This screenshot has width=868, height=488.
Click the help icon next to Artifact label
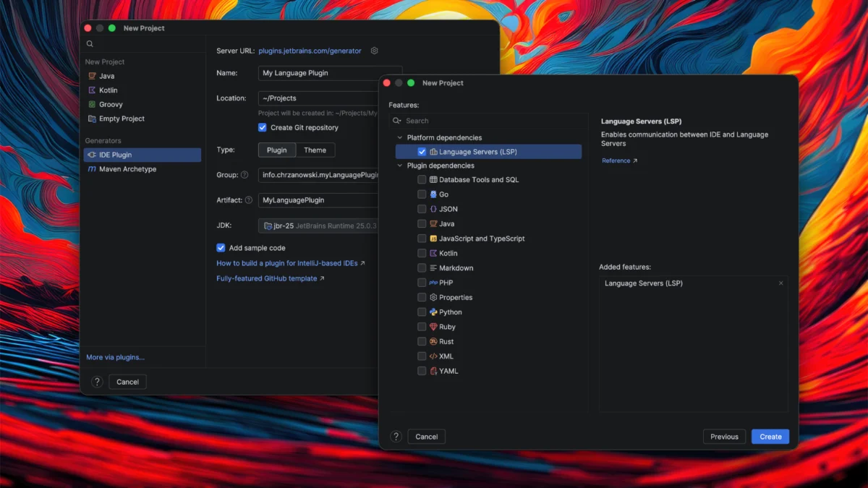point(249,200)
